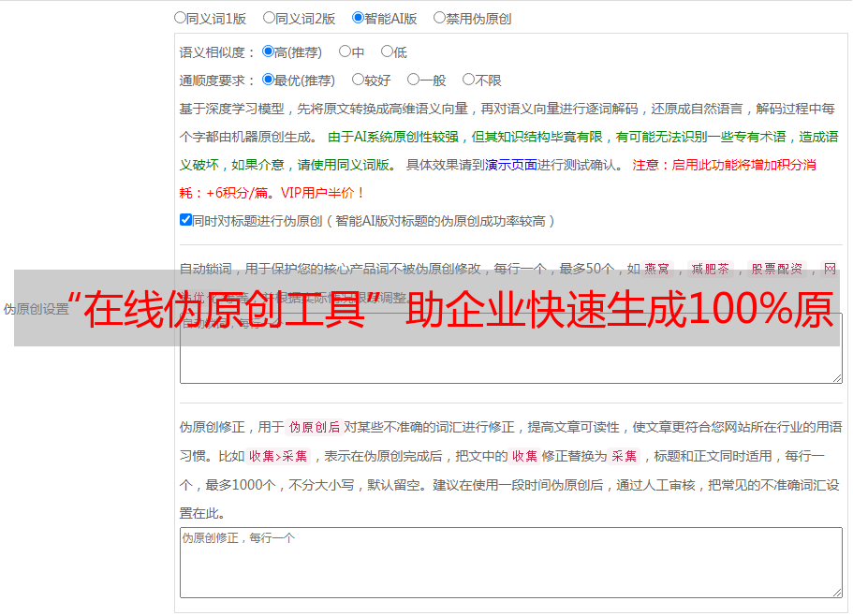Set 通顺度要求 to 最优(推荐)
Image resolution: width=853 pixels, height=616 pixels.
pyautogui.click(x=268, y=80)
